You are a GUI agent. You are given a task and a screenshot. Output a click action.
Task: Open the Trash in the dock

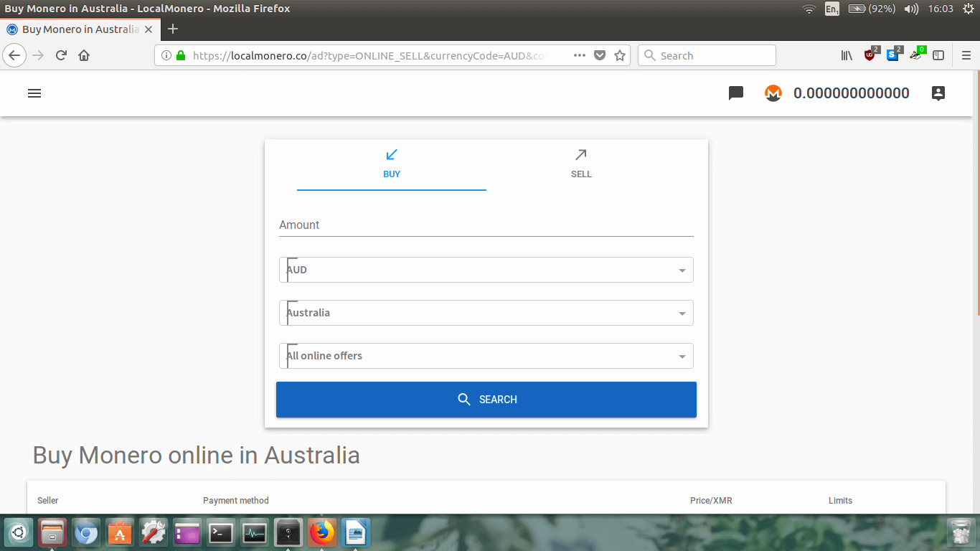click(960, 533)
